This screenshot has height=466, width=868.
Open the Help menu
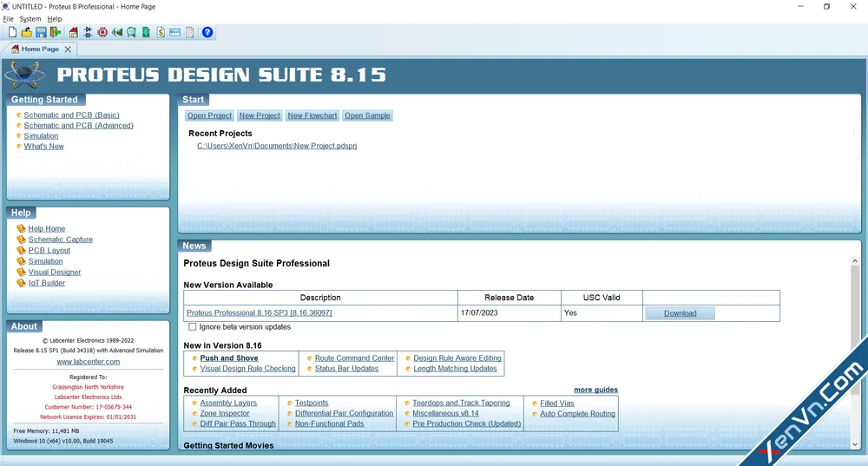[54, 19]
